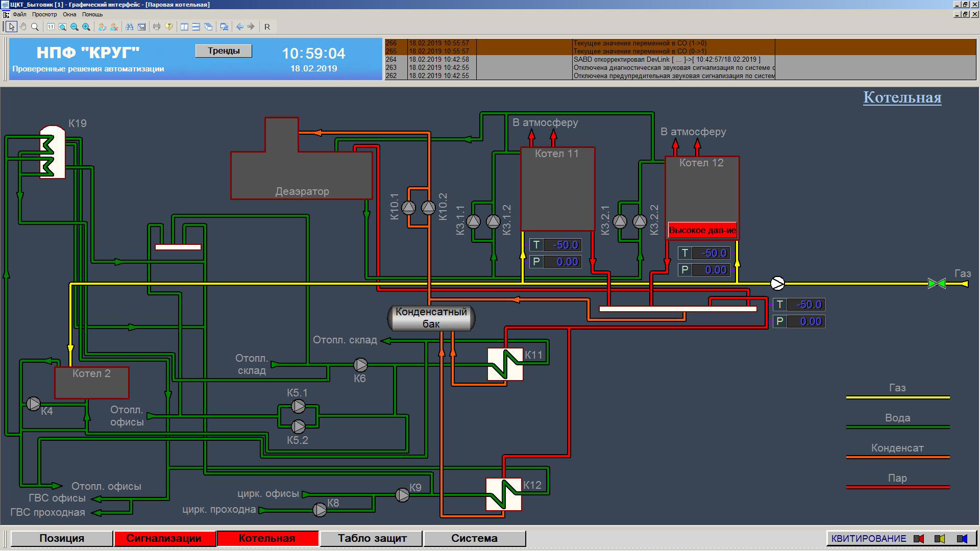Open Тренды button in header
980x551 pixels.
coord(224,51)
